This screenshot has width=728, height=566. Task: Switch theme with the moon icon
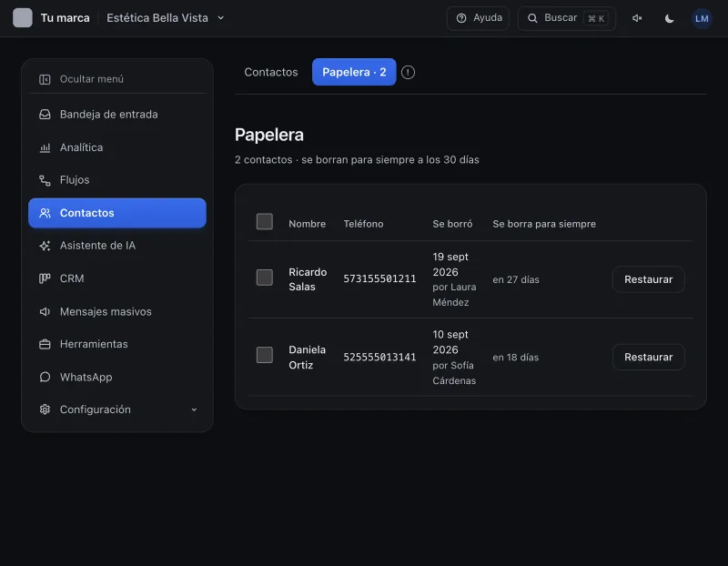pyautogui.click(x=669, y=18)
